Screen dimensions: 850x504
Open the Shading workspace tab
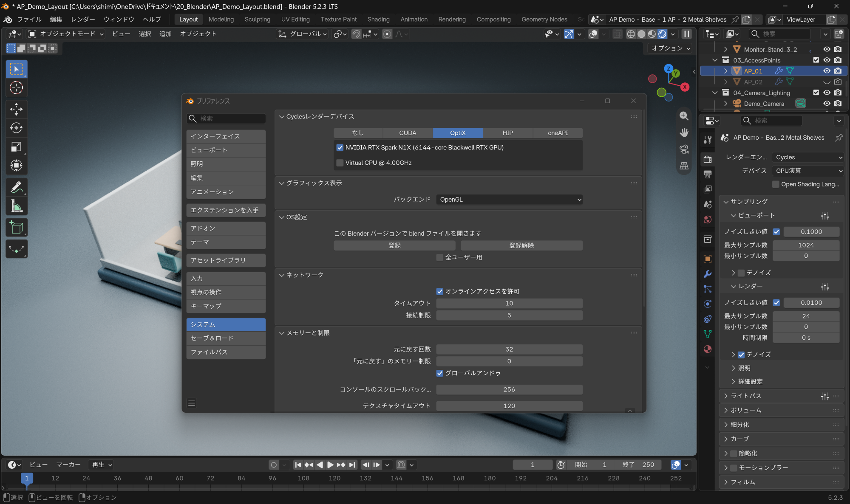coord(378,20)
